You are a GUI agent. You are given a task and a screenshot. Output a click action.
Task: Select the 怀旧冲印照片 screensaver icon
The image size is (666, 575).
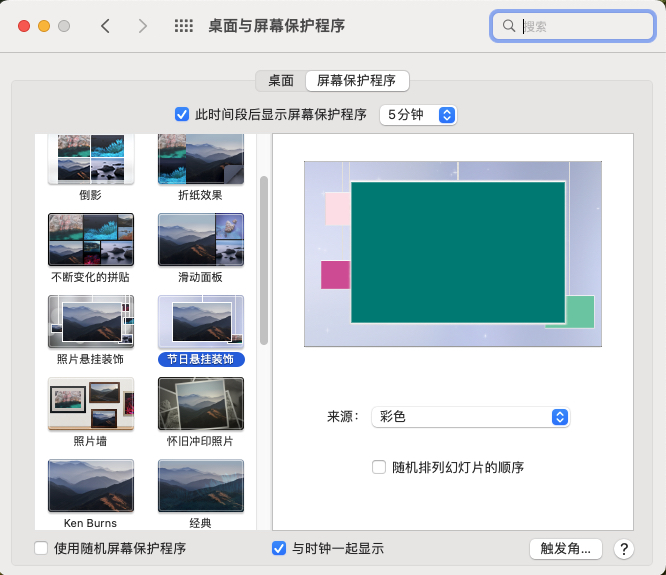pos(200,403)
